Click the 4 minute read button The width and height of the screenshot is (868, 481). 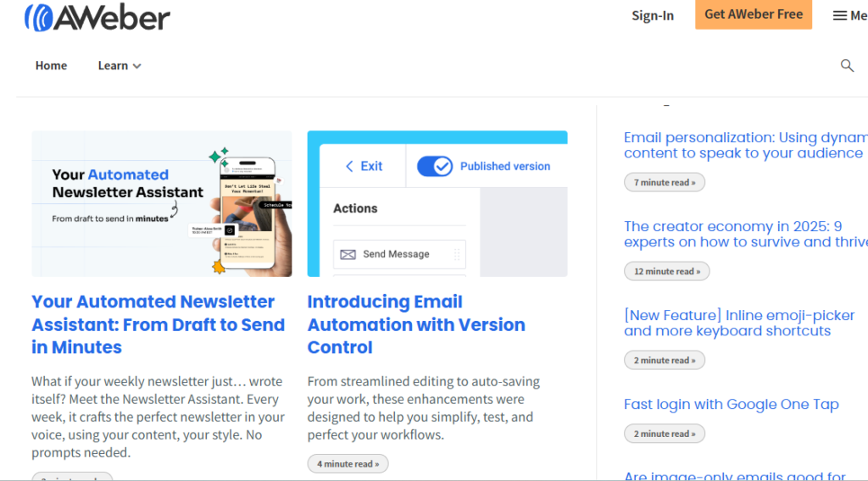coord(348,464)
